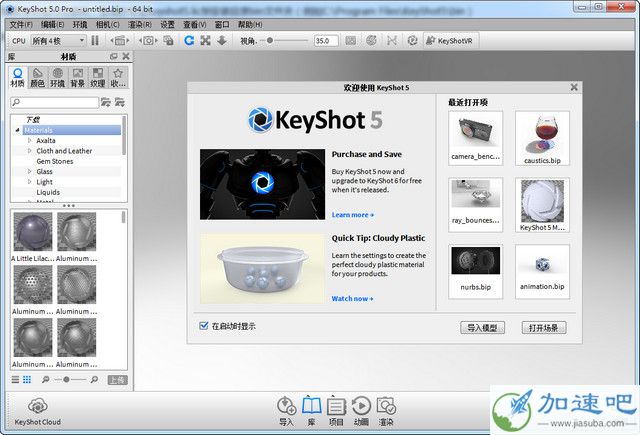Viewport: 640px width, 435px height.
Task: Click the globe sphere icon in toolbar
Action: click(371, 40)
